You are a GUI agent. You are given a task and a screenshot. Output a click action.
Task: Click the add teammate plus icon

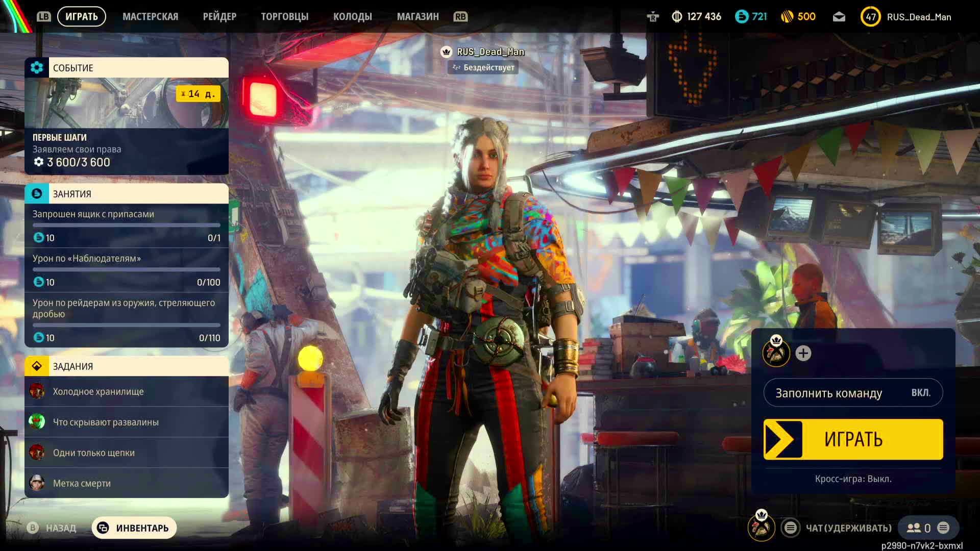(803, 353)
